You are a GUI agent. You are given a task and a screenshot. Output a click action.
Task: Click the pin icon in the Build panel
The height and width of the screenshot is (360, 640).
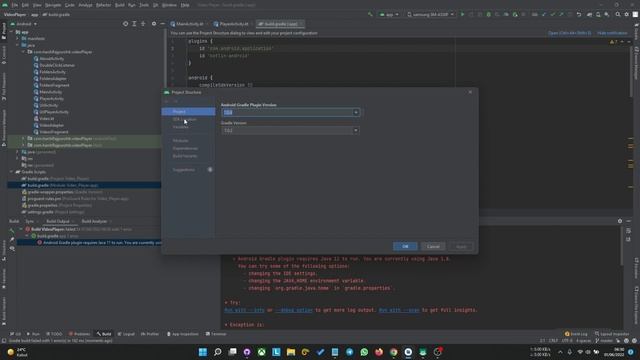(12, 240)
